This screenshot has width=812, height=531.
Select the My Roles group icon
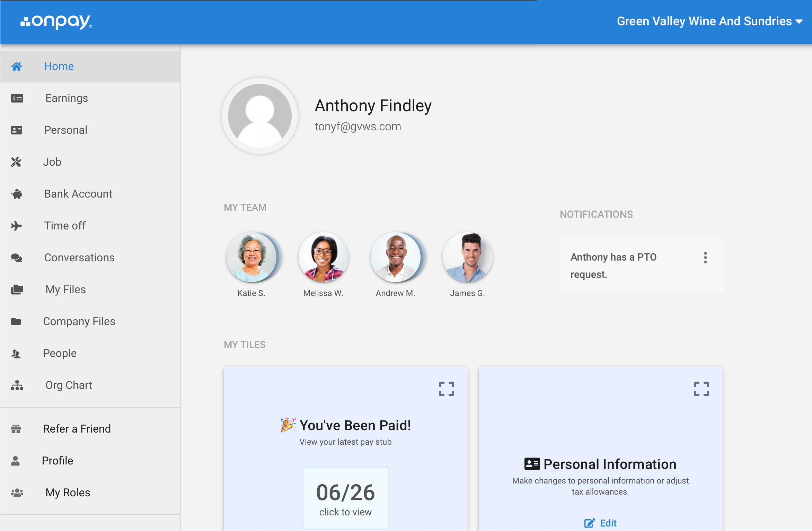pos(17,493)
